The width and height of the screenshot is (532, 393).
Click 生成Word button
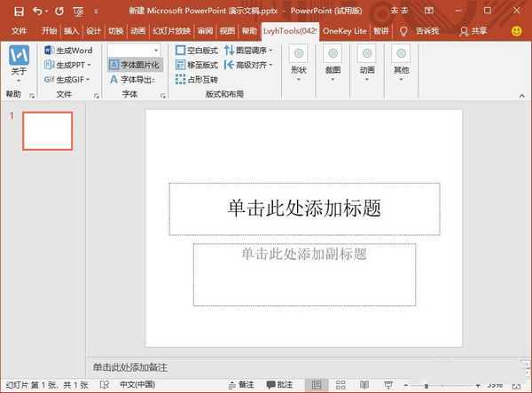[68, 51]
